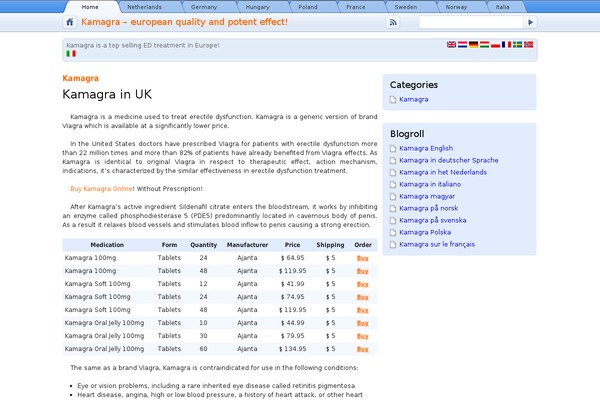The height and width of the screenshot is (400, 600).
Task: Select the Swedish flag icon
Action: (x=517, y=44)
